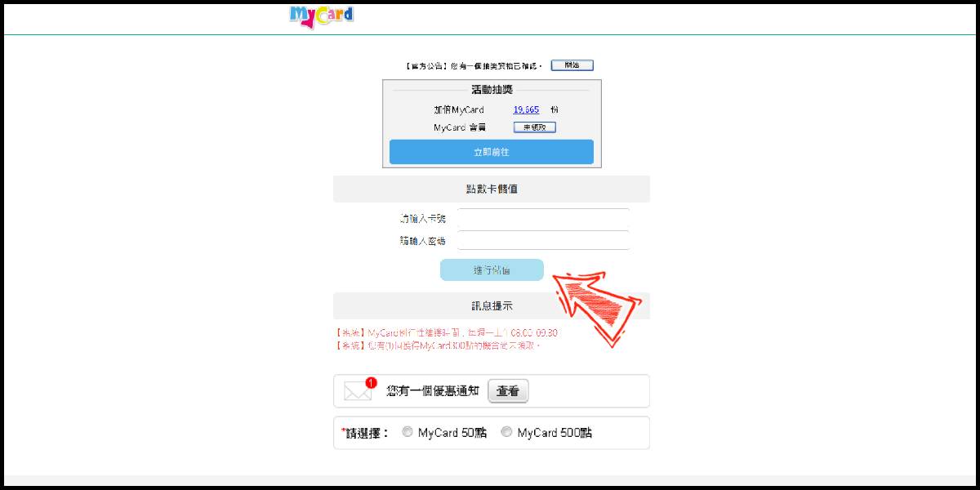Click the MyCard 會員 label
This screenshot has height=490, width=980.
pyautogui.click(x=460, y=127)
